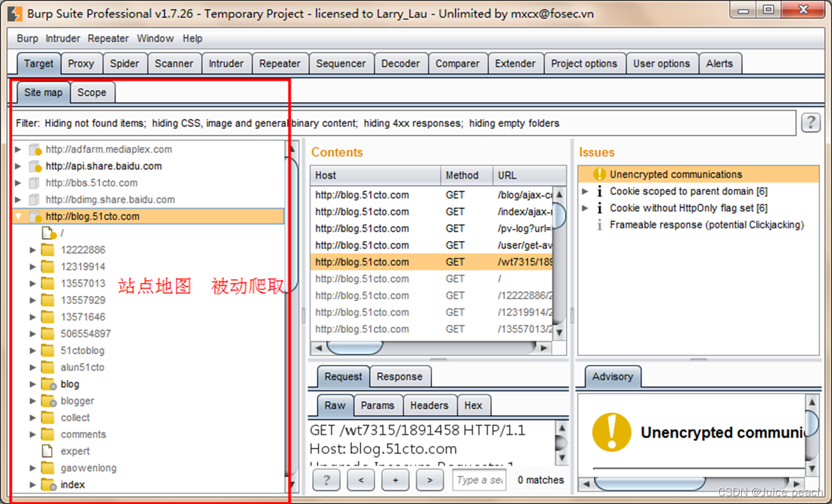Viewport: 832px width, 504px height.
Task: Expand the index folder arrow
Action: click(x=33, y=485)
